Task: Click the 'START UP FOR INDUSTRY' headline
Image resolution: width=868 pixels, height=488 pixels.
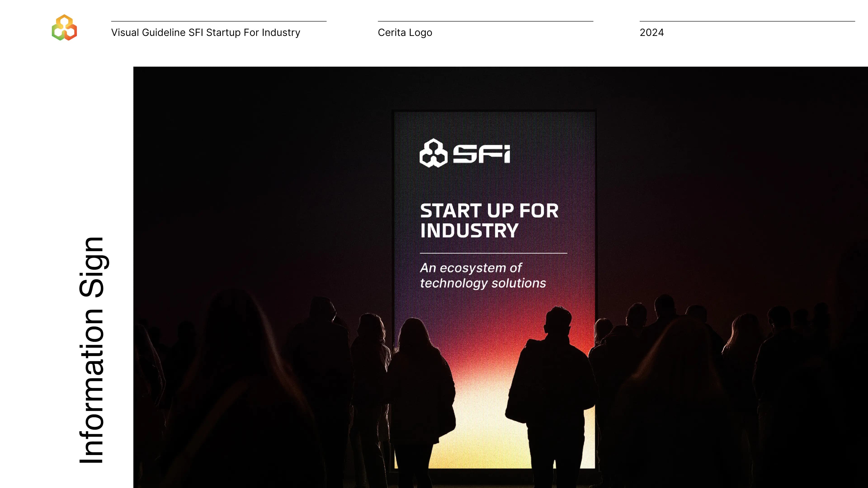Action: coord(489,221)
